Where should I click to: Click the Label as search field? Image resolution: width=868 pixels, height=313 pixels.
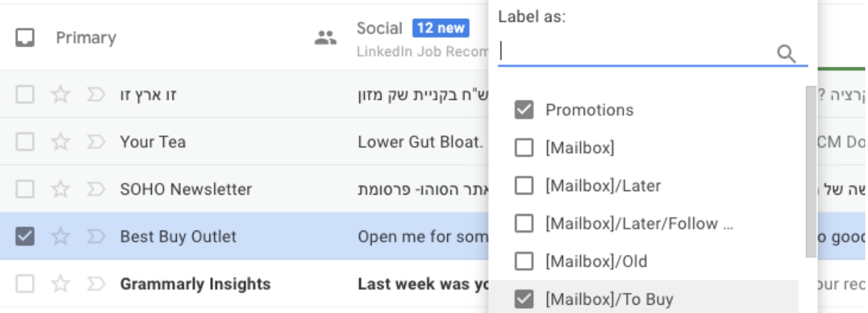(634, 53)
